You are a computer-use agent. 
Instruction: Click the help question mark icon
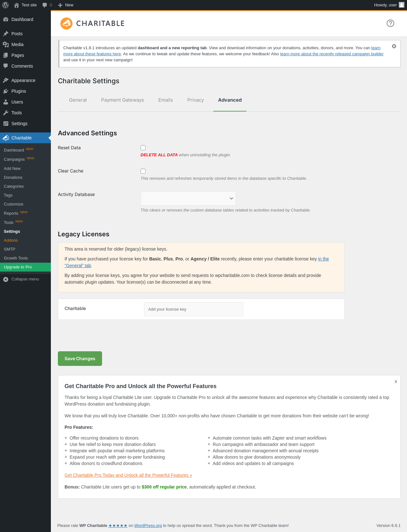click(x=390, y=23)
